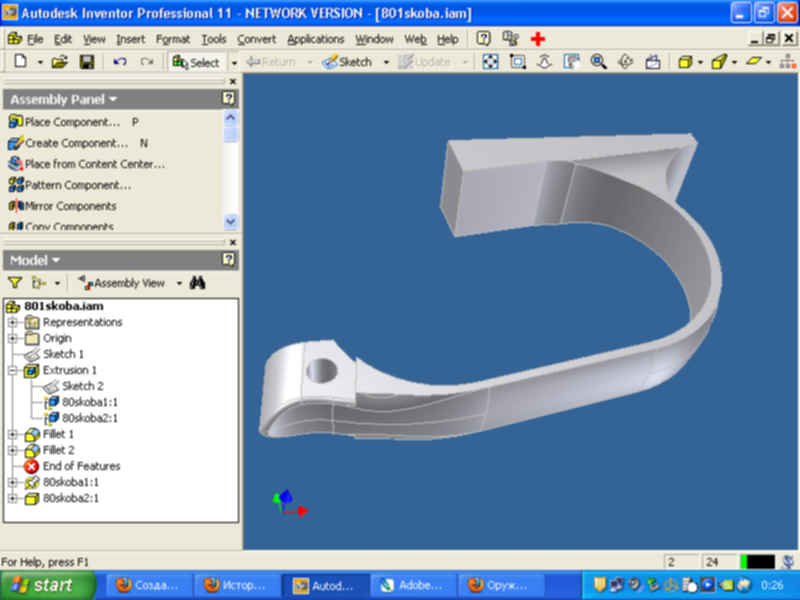
Task: Expand the Representations folder node
Action: (x=13, y=322)
